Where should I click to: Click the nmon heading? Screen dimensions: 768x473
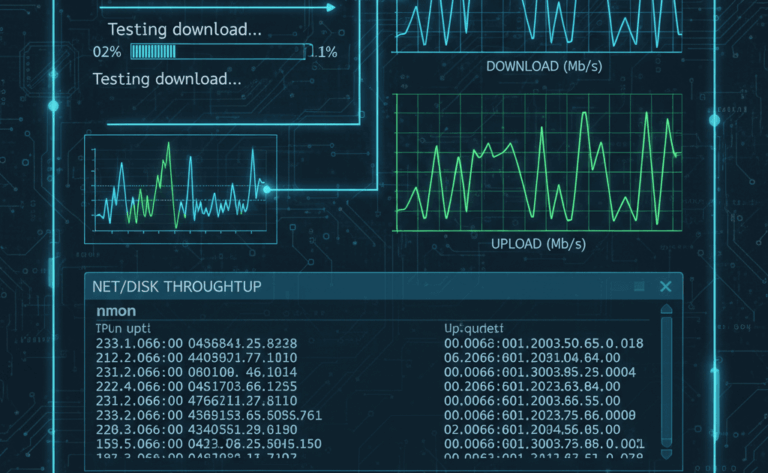[116, 311]
